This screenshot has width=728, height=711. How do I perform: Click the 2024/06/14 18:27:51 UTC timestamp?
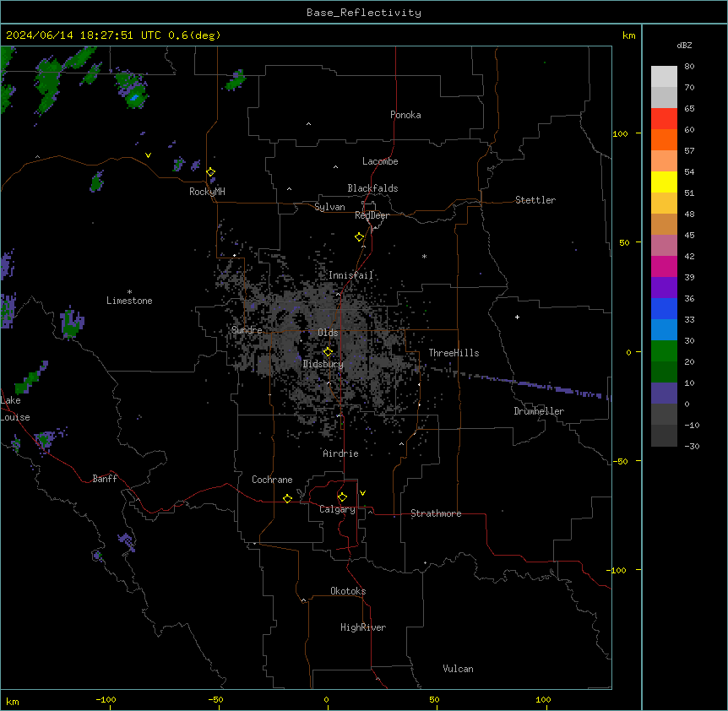83,35
